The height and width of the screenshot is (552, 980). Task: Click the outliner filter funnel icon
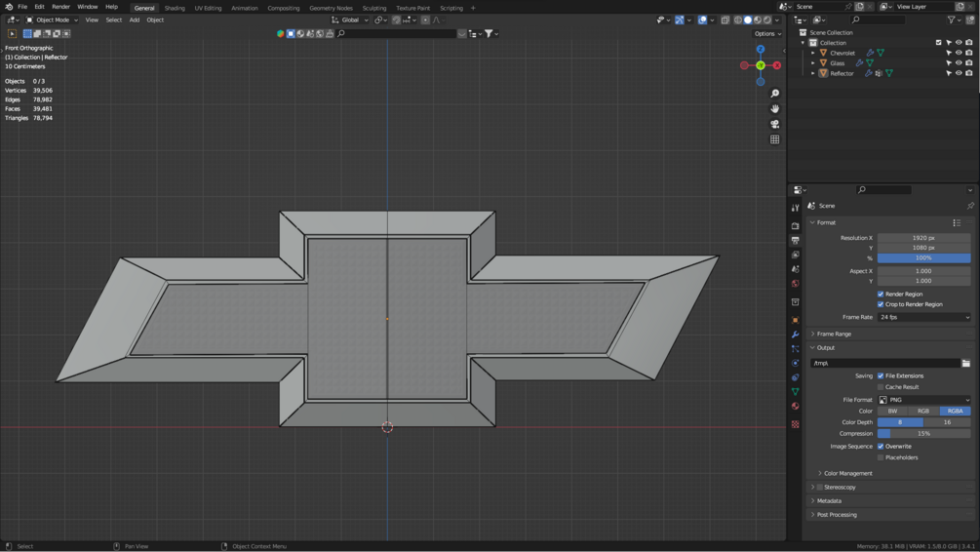pos(952,20)
